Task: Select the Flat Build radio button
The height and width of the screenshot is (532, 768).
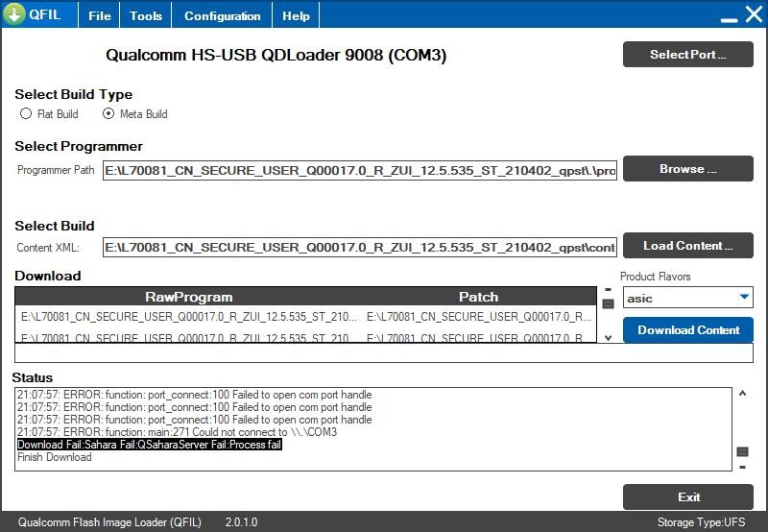Action: [26, 113]
